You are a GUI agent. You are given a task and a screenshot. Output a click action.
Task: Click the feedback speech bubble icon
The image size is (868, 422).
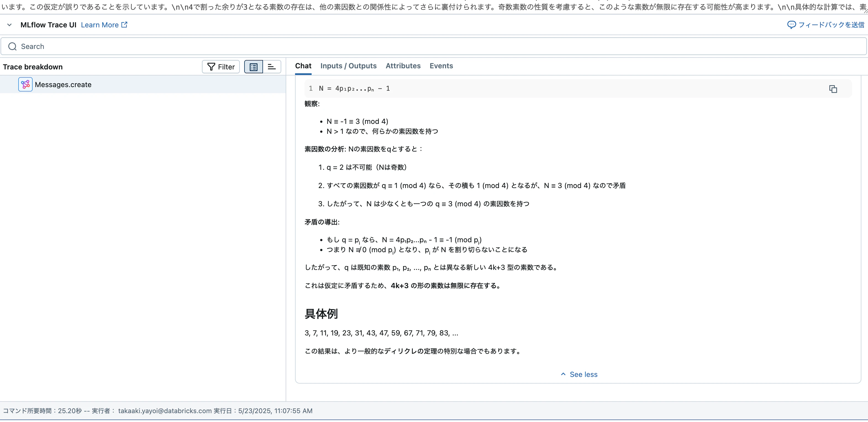791,25
